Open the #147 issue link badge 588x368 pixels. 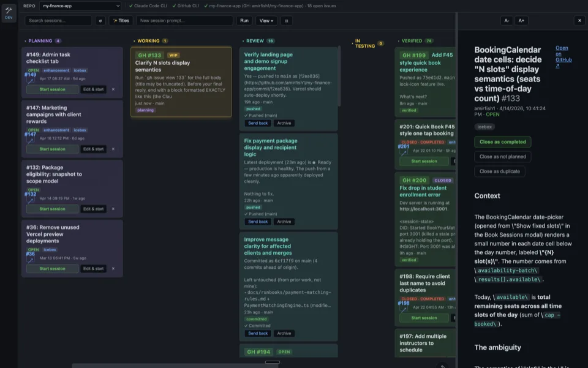coord(31,137)
